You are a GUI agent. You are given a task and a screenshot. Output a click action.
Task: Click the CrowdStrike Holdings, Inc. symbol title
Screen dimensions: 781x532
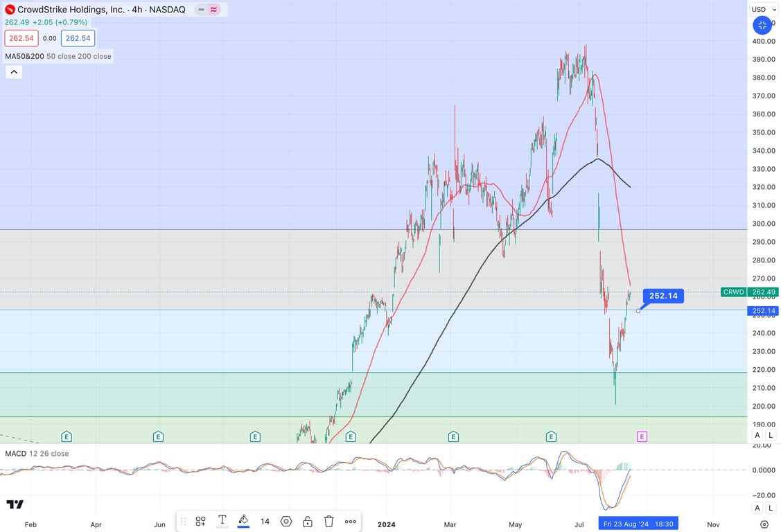[71, 10]
